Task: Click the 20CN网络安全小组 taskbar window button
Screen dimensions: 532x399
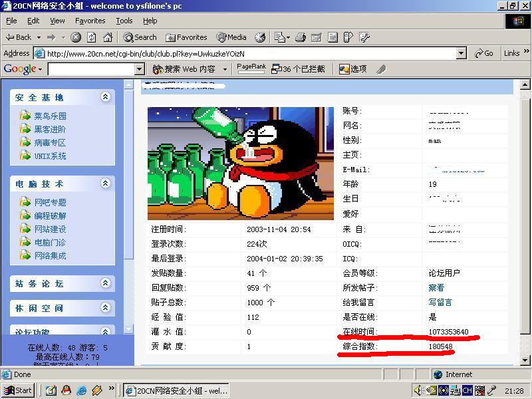Action: point(176,390)
